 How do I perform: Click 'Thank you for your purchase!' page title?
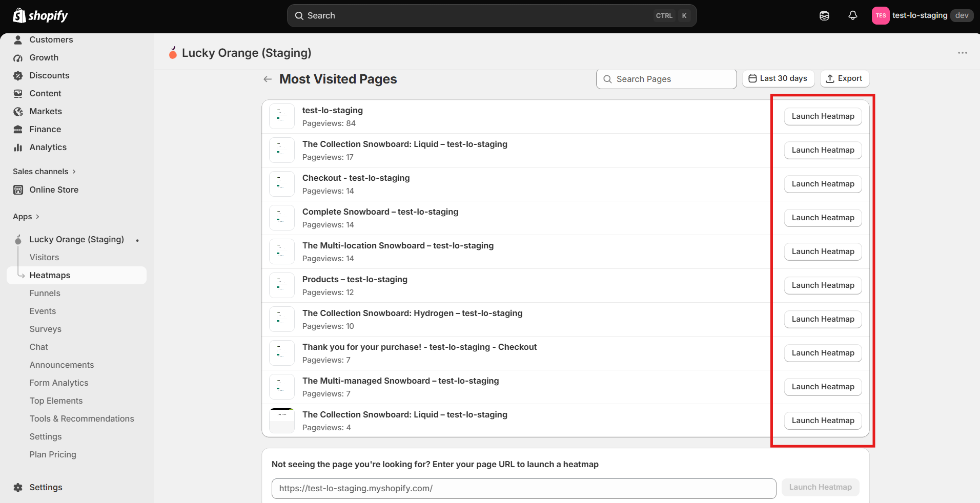click(x=419, y=347)
